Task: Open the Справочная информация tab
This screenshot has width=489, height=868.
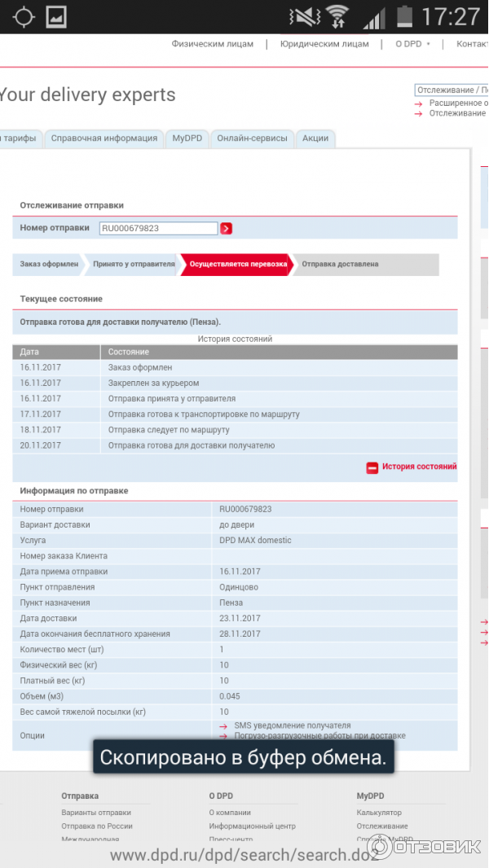Action: pos(104,138)
